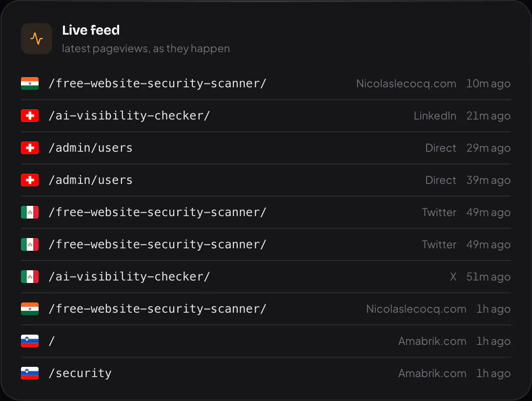532x401 pixels.
Task: Click the Live feed heading
Action: 91,30
